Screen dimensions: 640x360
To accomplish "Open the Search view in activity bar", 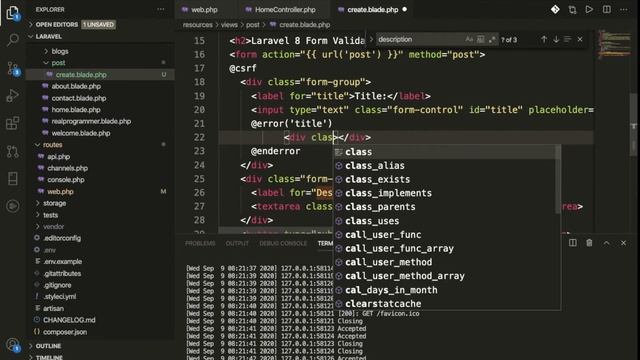I will click(13, 40).
